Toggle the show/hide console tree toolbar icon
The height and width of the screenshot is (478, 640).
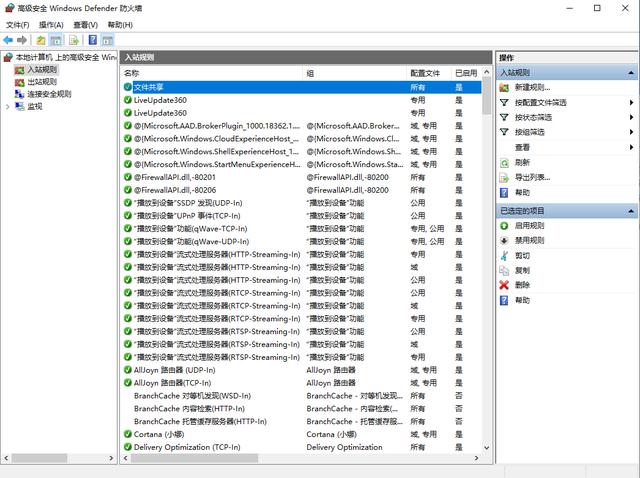point(56,40)
